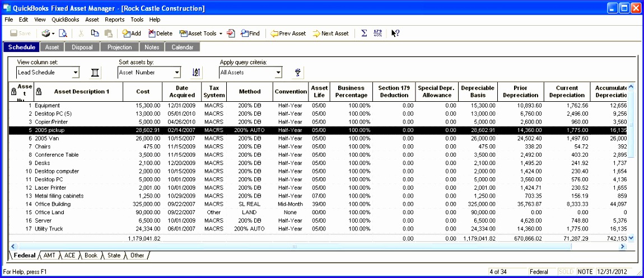Switch to the Calendar tab
Viewport: 644px width, 278px height.
183,47
